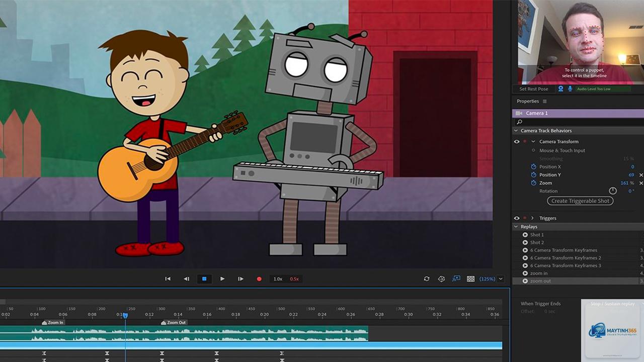Go to the start of the scene
The image size is (644, 362).
coord(168,279)
